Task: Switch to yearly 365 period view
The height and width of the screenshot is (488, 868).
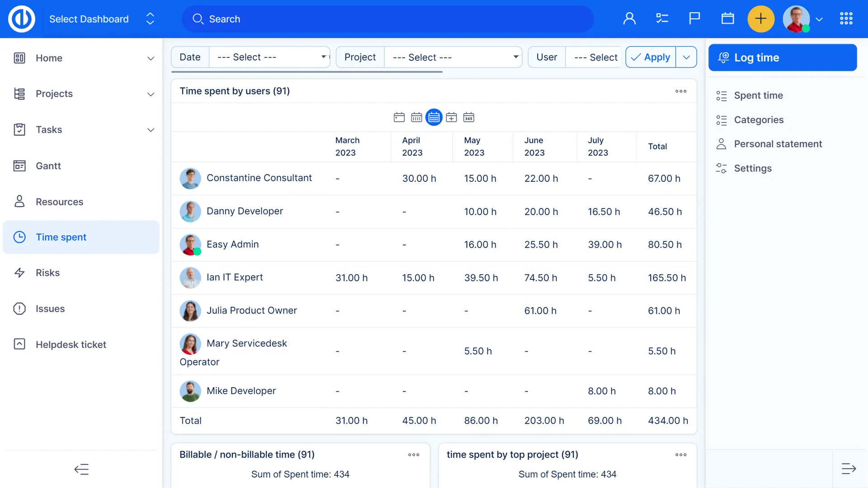Action: point(469,118)
